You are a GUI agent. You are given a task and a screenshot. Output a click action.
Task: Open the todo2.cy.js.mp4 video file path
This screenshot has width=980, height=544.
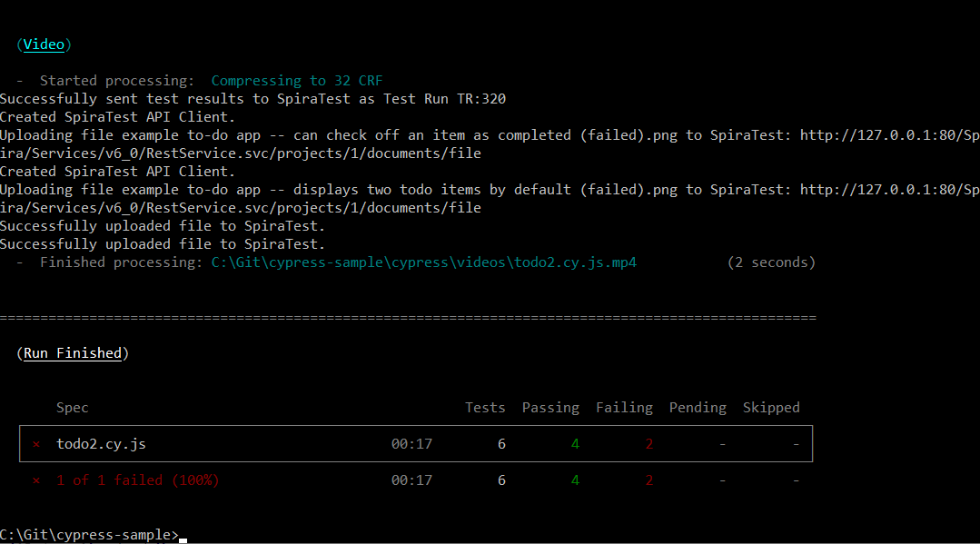(423, 262)
